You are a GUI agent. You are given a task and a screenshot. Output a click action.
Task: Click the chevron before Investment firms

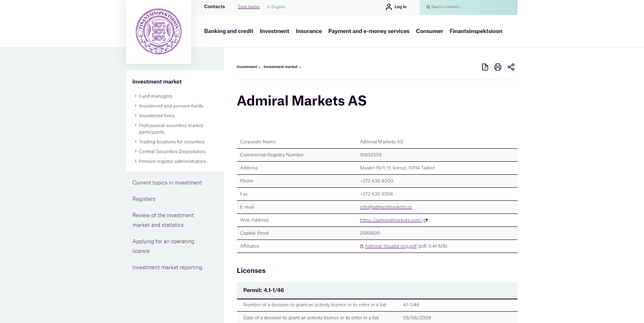coord(135,116)
